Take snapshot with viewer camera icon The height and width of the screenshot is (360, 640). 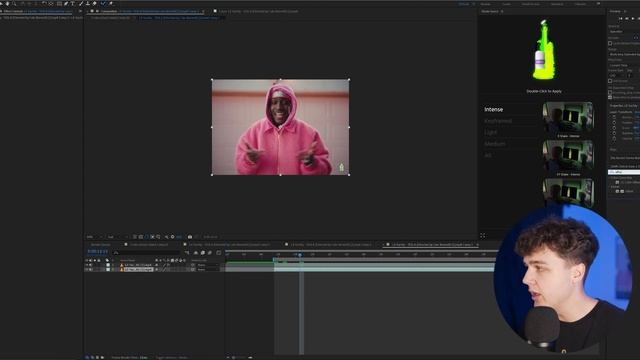click(190, 237)
